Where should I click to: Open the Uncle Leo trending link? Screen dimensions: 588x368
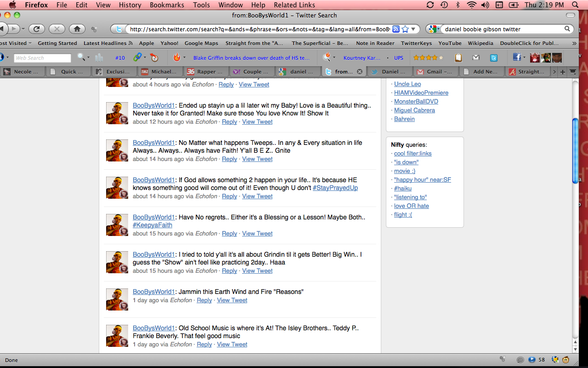coord(407,84)
